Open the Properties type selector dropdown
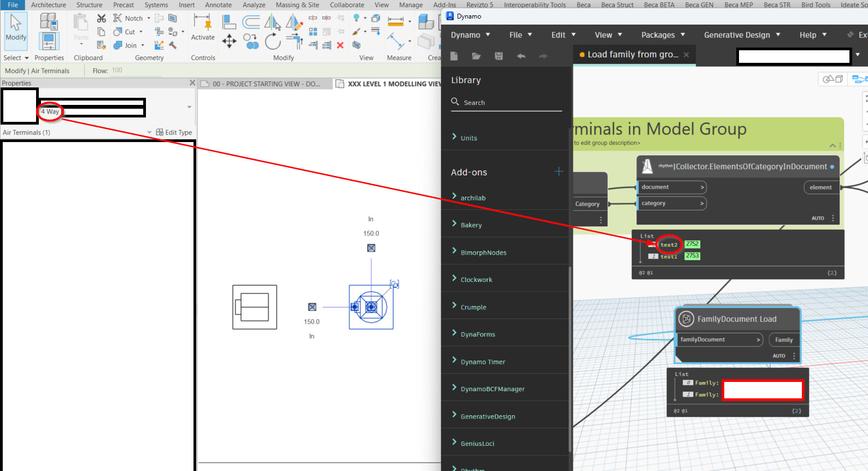Screen dimensions: 868x471 [x=189, y=107]
